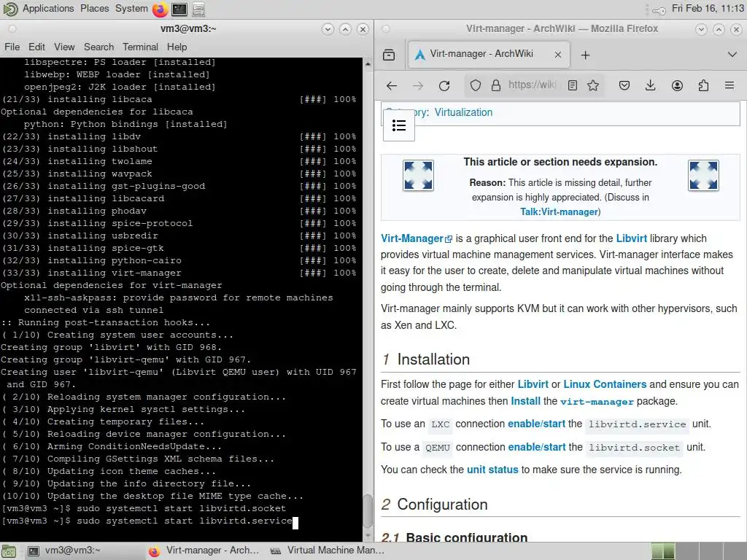Reload the ArchWiki page
The image size is (747, 560).
[x=444, y=86]
